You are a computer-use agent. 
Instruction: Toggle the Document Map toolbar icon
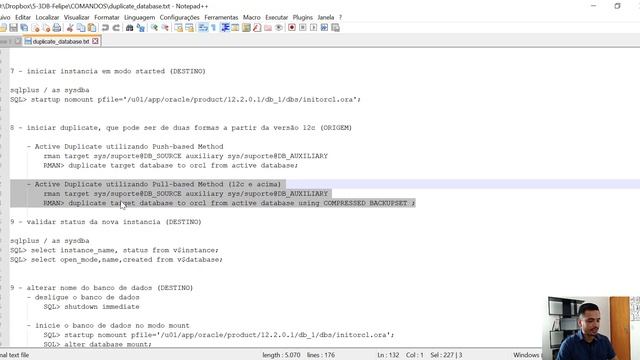(x=246, y=28)
